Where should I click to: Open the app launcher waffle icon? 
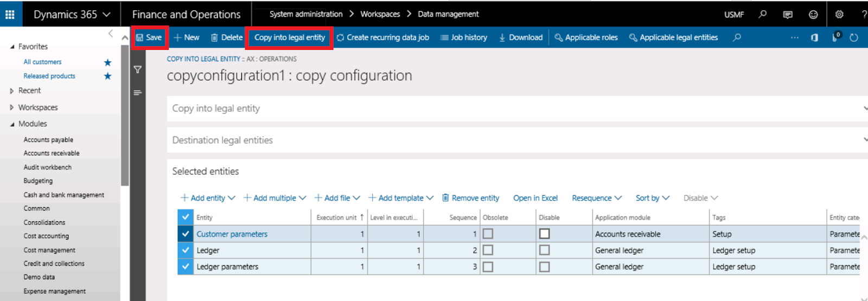10,15
